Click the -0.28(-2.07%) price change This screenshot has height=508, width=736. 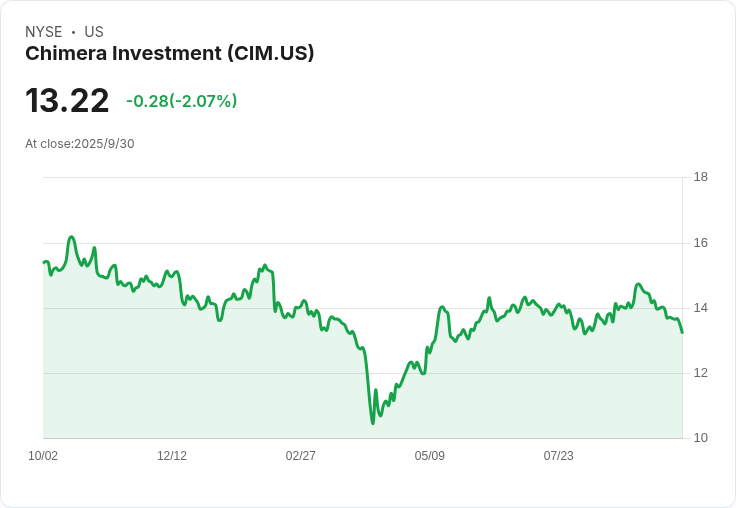coord(182,101)
